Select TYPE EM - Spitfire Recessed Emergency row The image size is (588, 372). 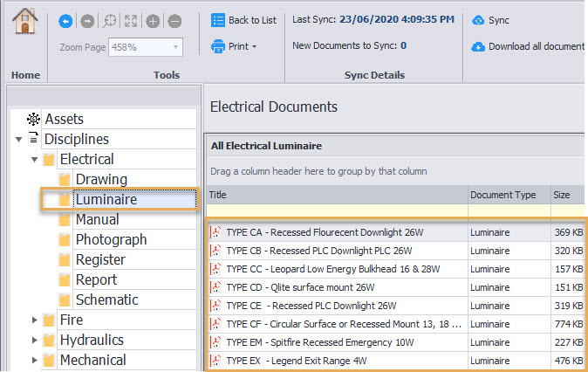395,342
